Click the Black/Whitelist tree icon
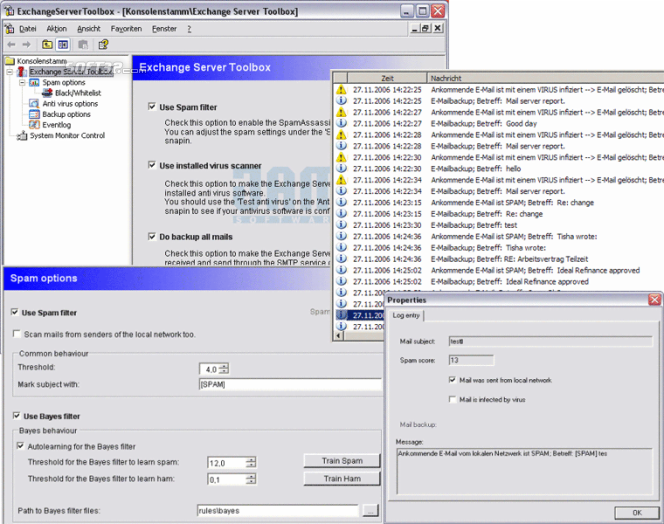This screenshot has height=524, width=664. click(x=47, y=93)
